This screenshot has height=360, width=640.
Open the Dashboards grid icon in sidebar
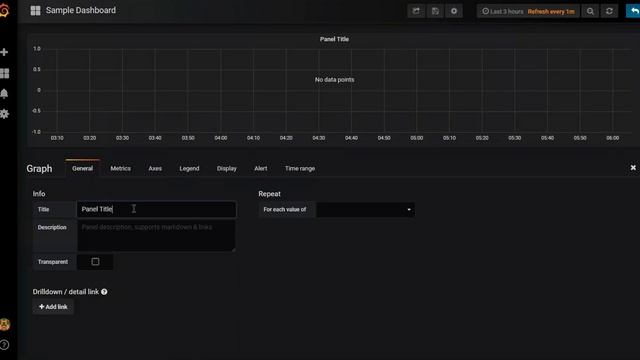[4, 73]
